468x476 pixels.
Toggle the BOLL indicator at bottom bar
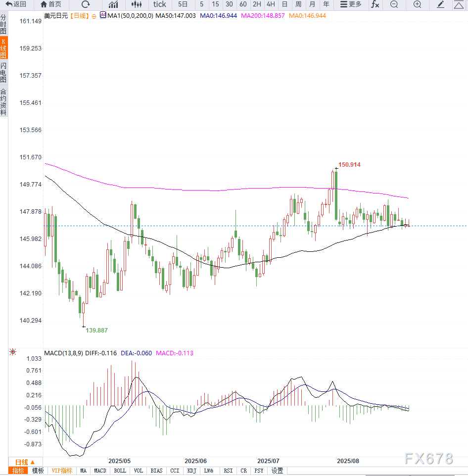click(x=120, y=471)
